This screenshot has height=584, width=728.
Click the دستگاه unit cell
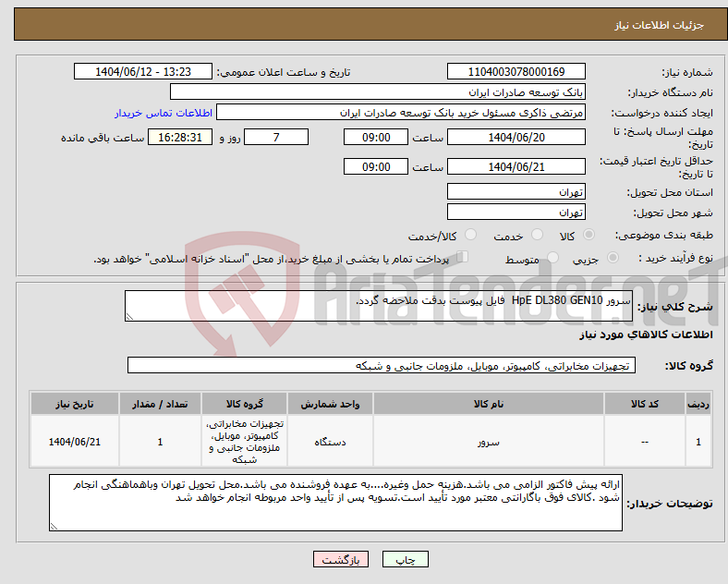(330, 442)
